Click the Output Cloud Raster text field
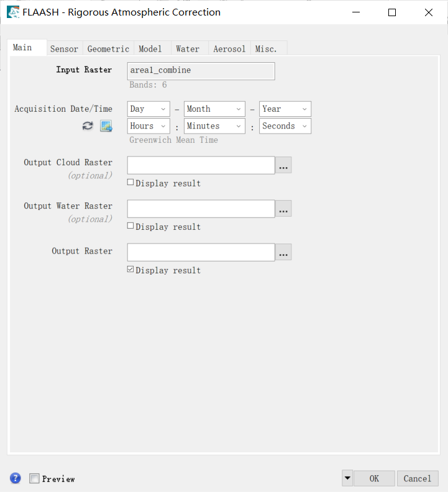 [201, 165]
